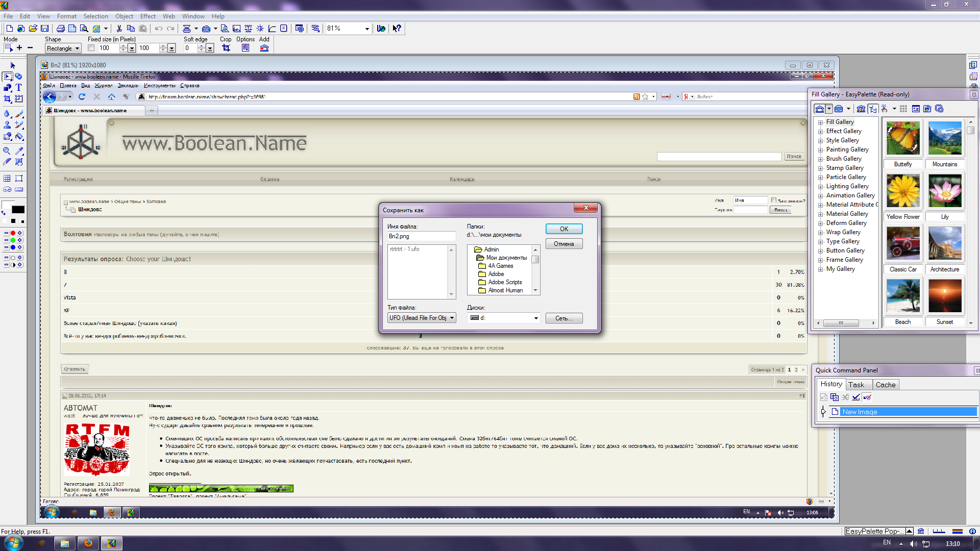This screenshot has height=551, width=980.
Task: Click the Отмена cancel button
Action: (563, 244)
